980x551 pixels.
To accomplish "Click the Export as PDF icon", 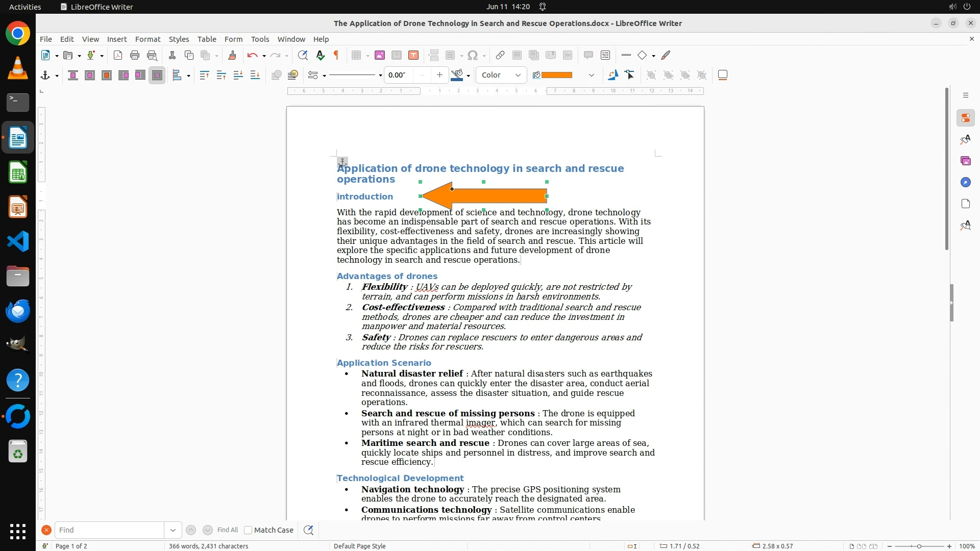I will click(x=118, y=56).
